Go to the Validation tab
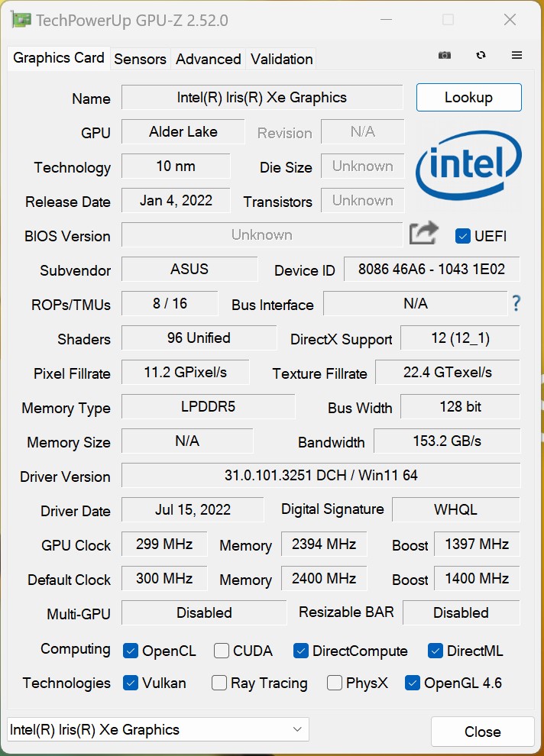This screenshot has width=544, height=756. tap(281, 59)
